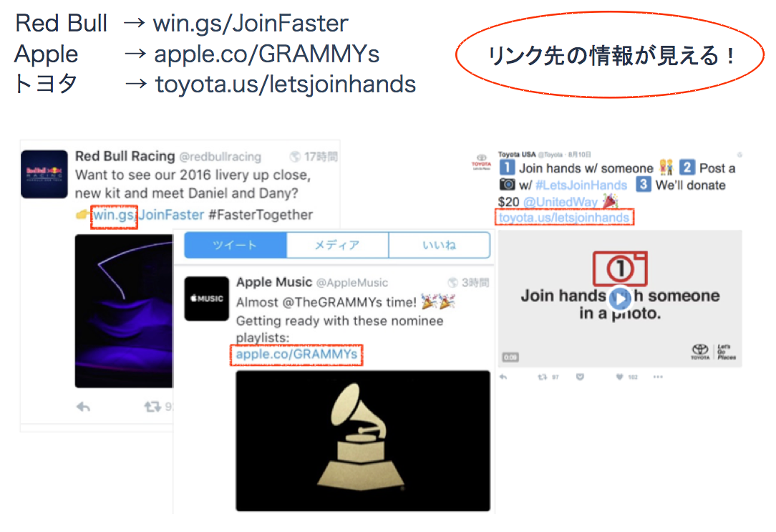Open the toyota.us/letsjoinhands link
This screenshot has height=532, width=776.
click(563, 218)
